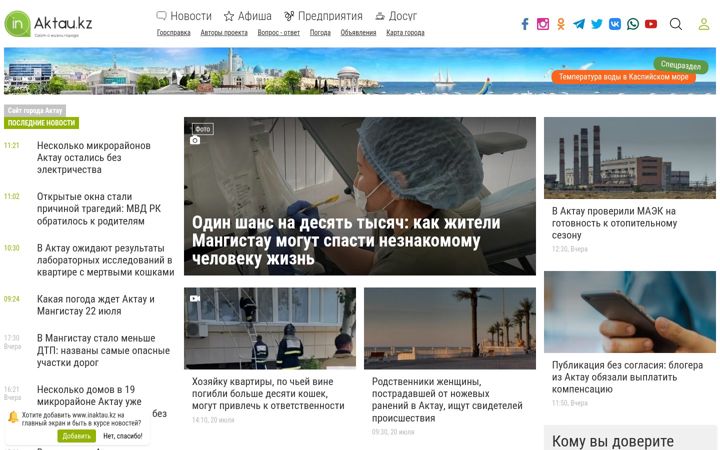This screenshot has width=720, height=450.
Task: Click the 10:30 news timestamp
Action: pos(12,248)
